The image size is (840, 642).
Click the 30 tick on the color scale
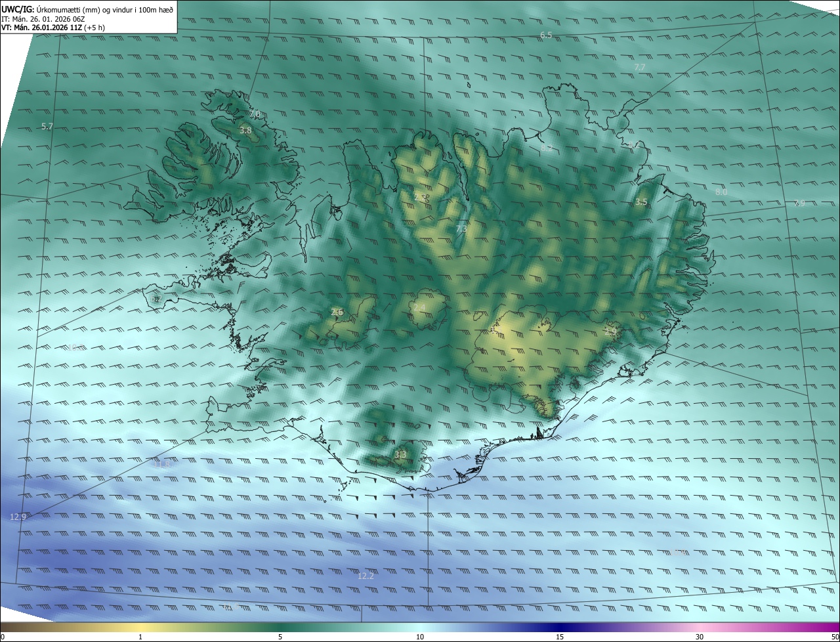coord(700,637)
